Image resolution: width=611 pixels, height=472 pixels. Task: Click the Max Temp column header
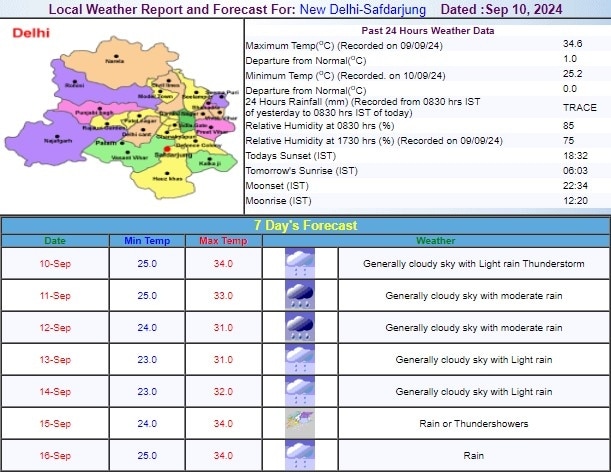coord(222,240)
